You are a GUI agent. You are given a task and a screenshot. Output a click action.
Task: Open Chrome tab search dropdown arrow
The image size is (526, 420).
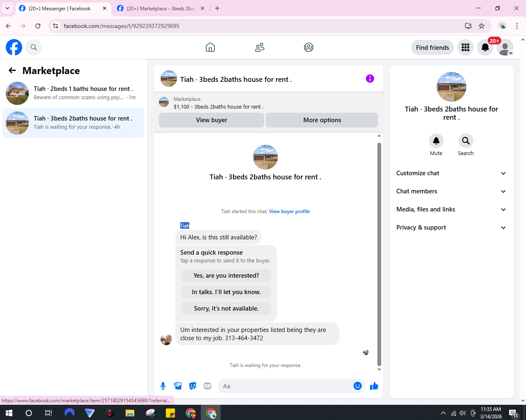coord(7,8)
